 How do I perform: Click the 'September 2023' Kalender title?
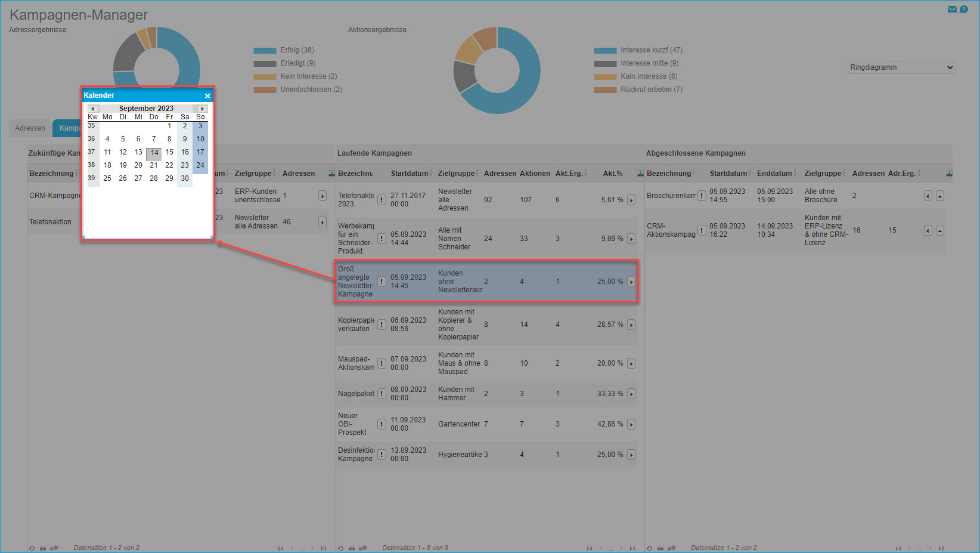pos(146,109)
